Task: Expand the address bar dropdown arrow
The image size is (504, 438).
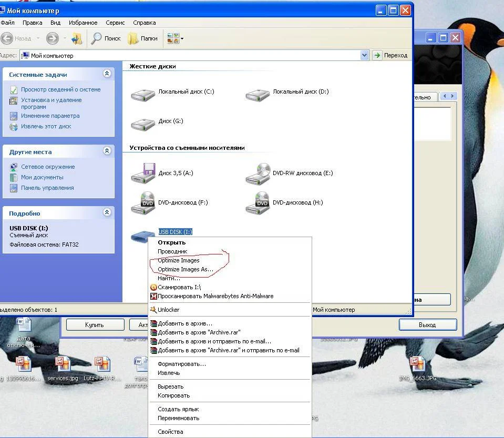Action: pyautogui.click(x=364, y=55)
